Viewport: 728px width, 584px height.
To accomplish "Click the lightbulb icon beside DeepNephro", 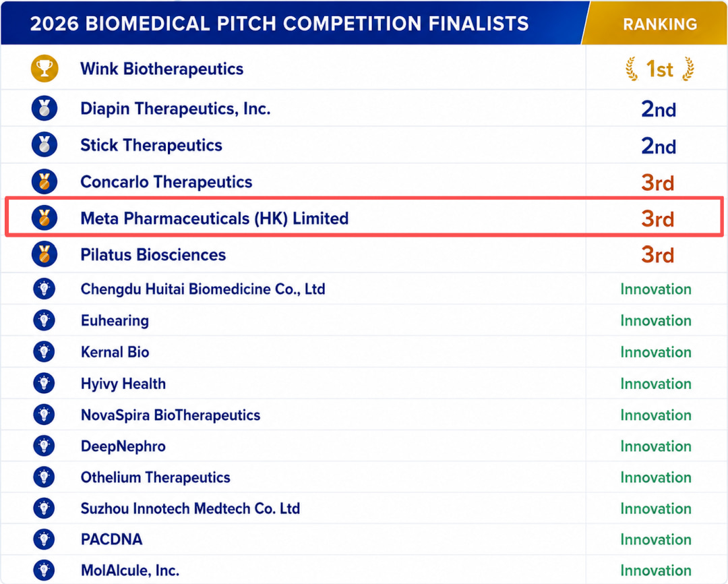I will pos(44,446).
